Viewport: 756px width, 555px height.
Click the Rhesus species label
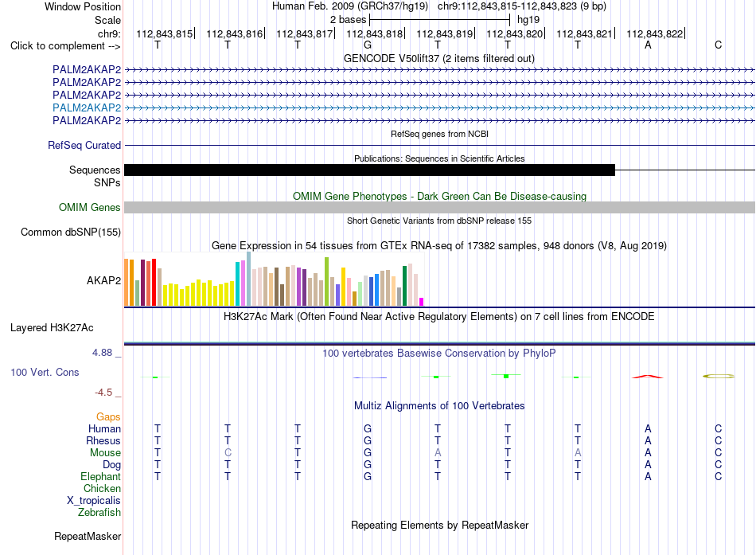pos(103,441)
